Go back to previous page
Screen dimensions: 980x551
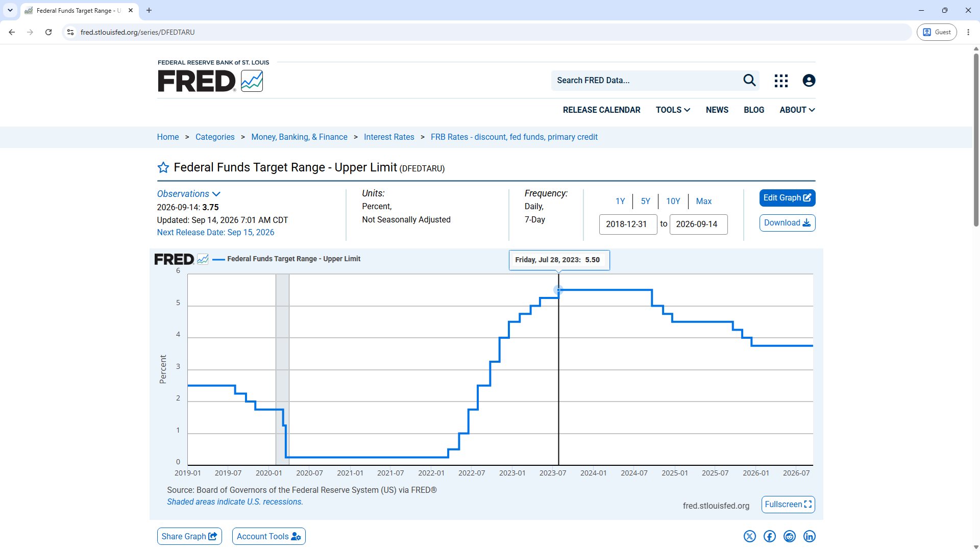(x=12, y=32)
